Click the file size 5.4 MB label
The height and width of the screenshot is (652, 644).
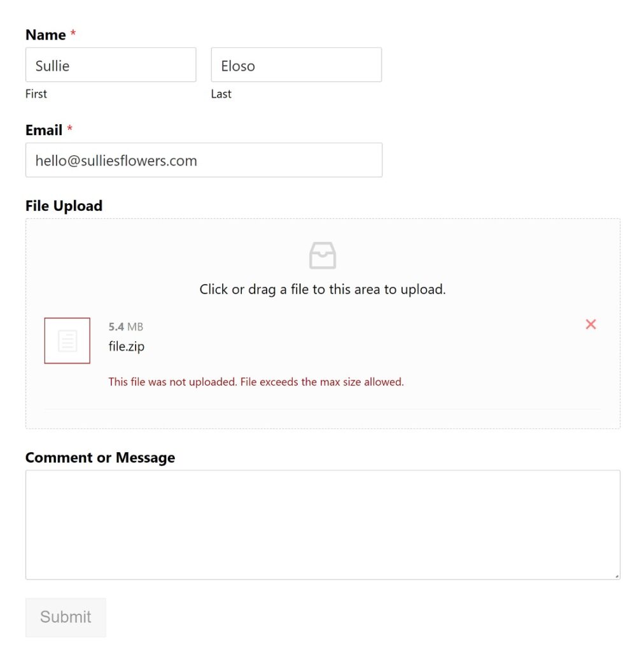pos(126,327)
